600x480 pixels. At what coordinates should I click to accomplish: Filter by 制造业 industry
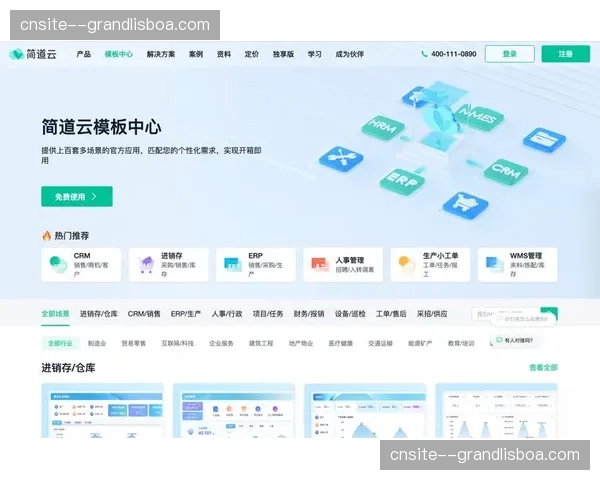point(96,342)
